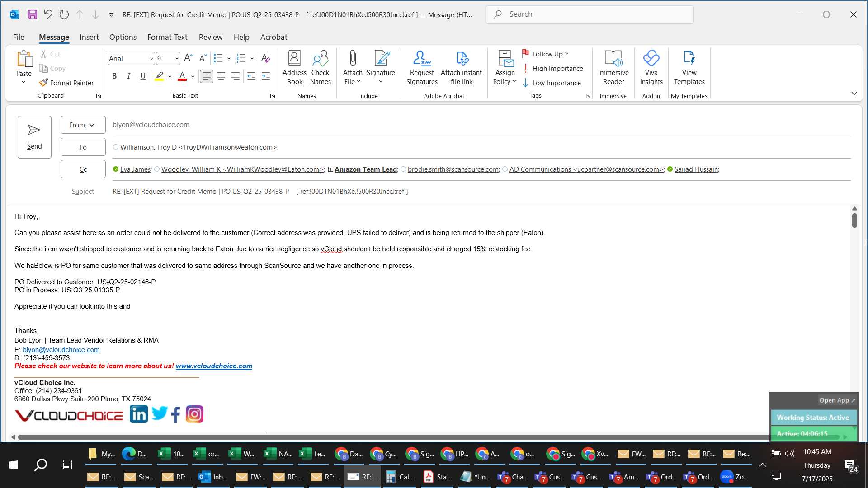This screenshot has height=488, width=868.
Task: Click the LinkedIn icon in signature
Action: [x=139, y=414]
